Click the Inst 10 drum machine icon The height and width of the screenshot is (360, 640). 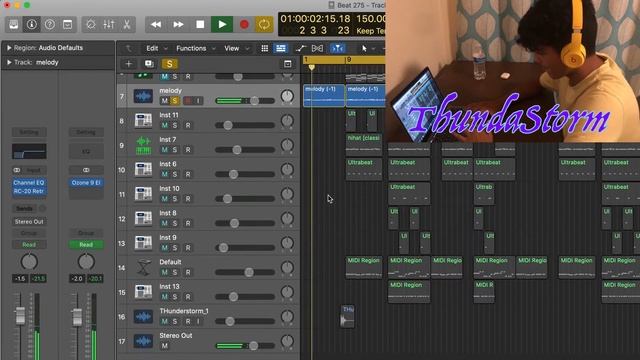[143, 194]
